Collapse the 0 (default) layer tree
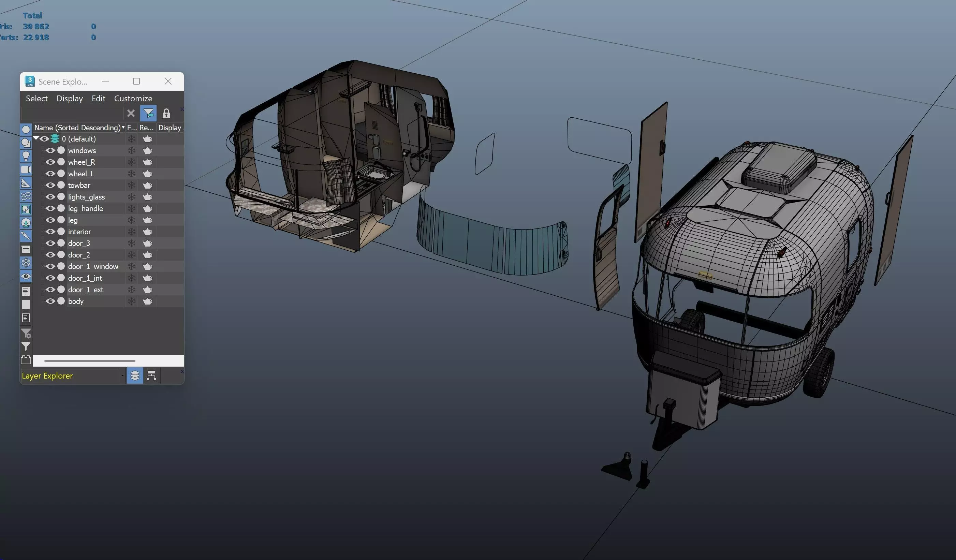This screenshot has width=956, height=560. click(x=36, y=138)
